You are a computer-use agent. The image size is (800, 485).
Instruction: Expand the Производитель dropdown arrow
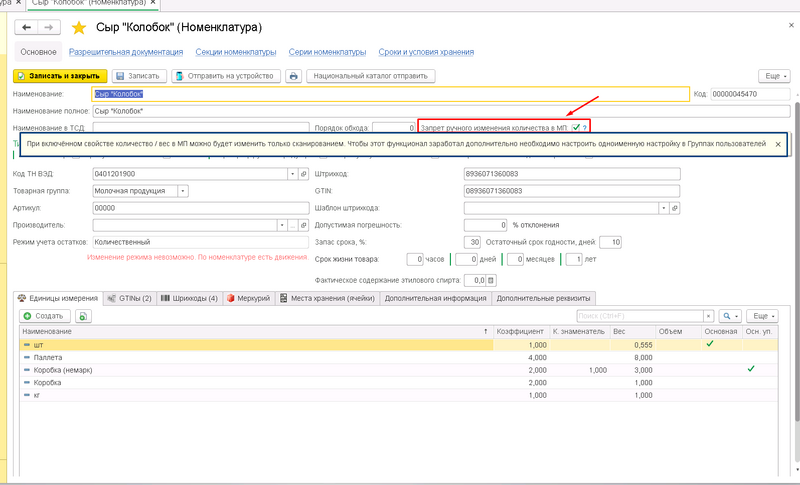[x=282, y=225]
